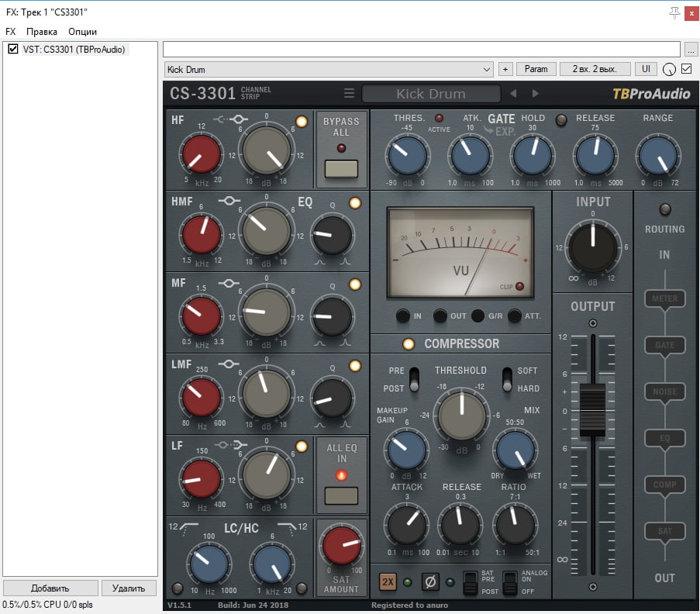700x614 pixels.
Task: Toggle the VST CS3301 plugin checkbox
Action: (12, 50)
